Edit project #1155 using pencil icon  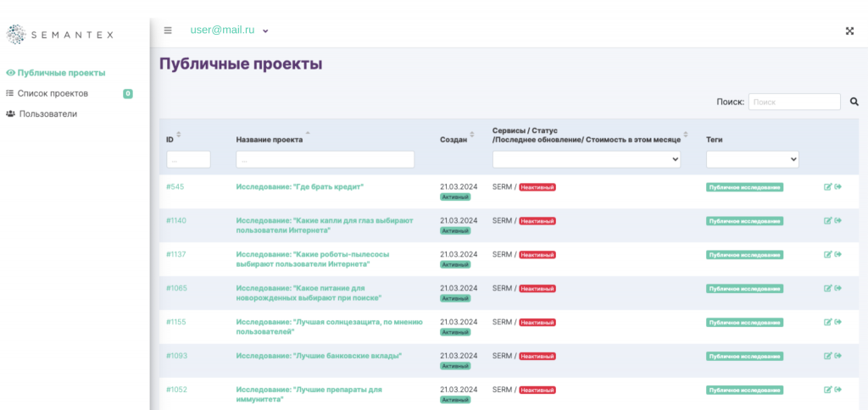click(x=828, y=322)
